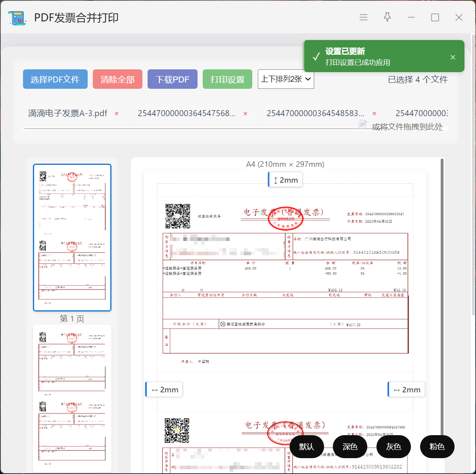Screen dimensions: 476x474
Task: Open 打印设置 print settings
Action: click(x=227, y=79)
